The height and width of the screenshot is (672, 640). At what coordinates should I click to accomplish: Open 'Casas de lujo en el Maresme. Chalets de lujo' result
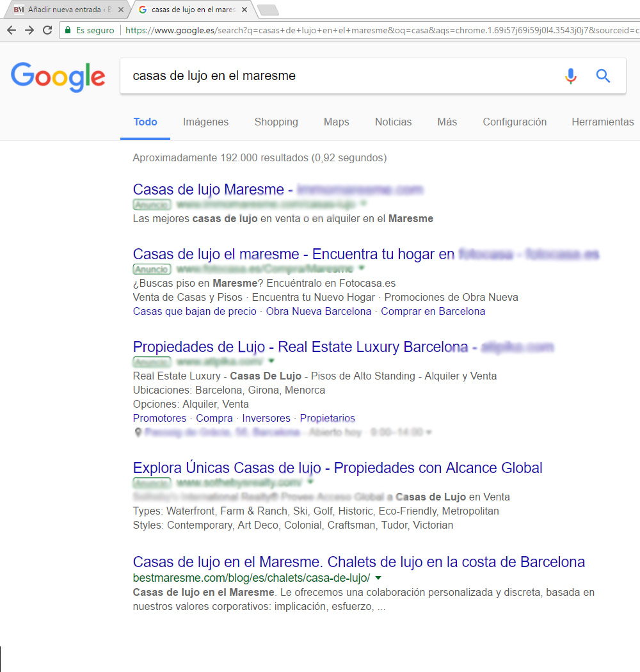pyautogui.click(x=359, y=562)
